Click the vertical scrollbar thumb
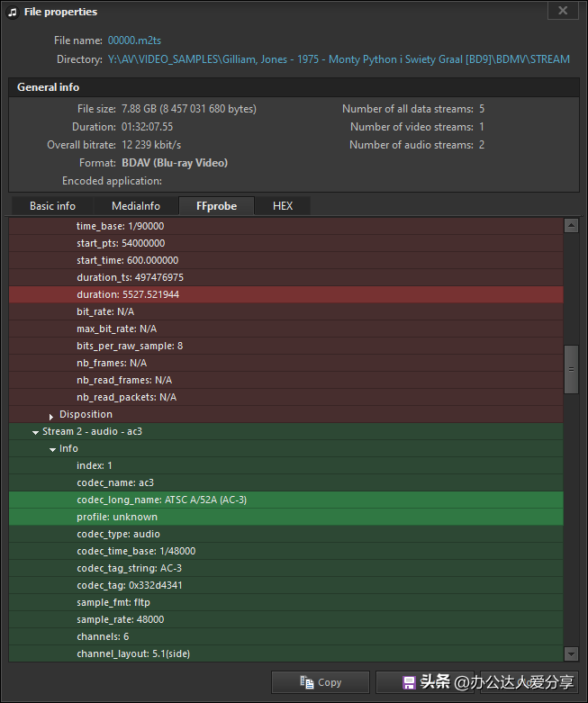588x703 pixels. 571,369
